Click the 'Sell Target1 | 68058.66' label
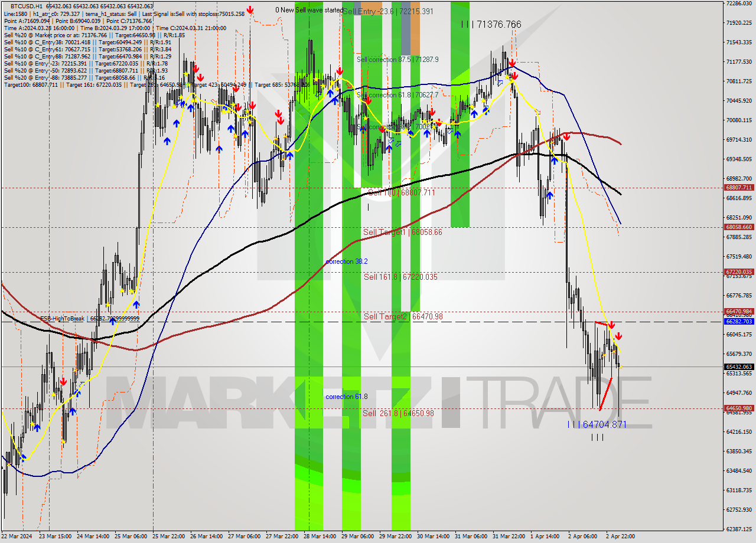This screenshot has height=543, width=756. pos(402,232)
